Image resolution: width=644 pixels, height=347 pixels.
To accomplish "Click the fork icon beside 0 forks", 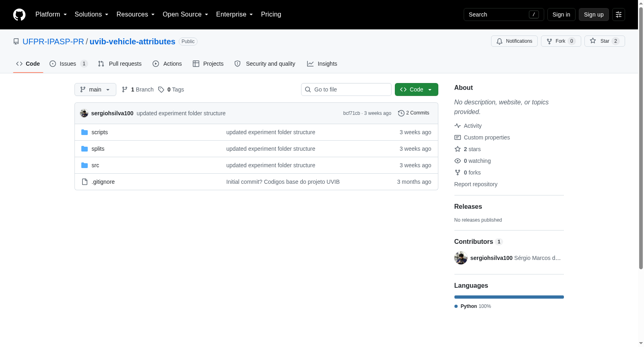I will 458,172.
